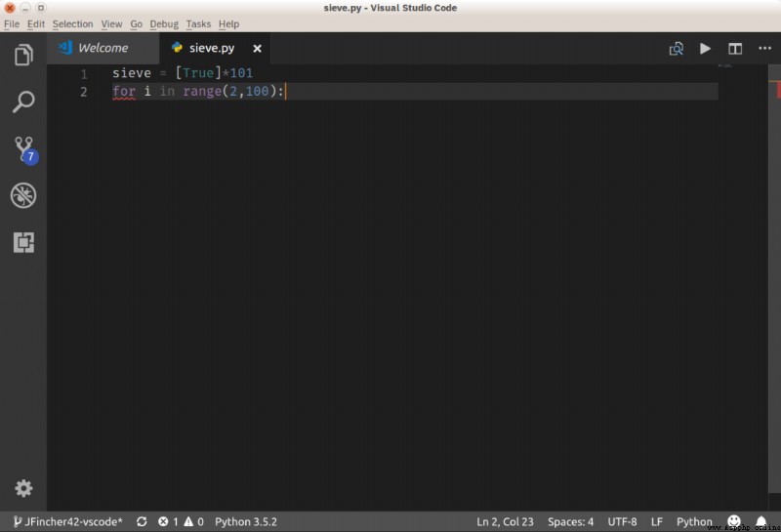
Task: Click line number 2 in the gutter
Action: (x=84, y=92)
